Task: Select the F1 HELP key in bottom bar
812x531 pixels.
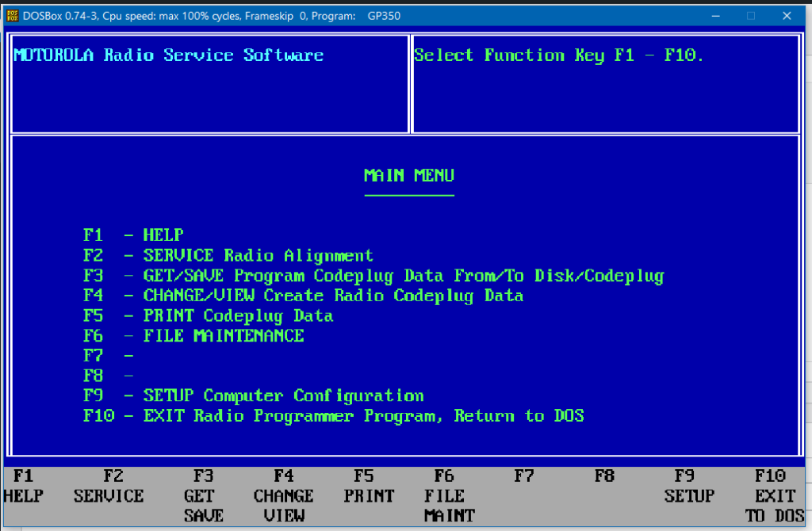Action: (x=23, y=486)
